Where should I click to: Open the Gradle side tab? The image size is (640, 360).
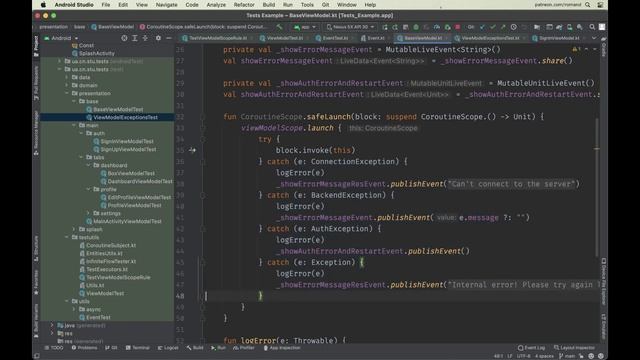pos(604,47)
